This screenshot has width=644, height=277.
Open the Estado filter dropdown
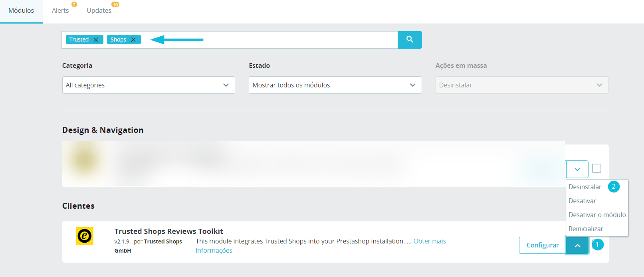pos(335,85)
